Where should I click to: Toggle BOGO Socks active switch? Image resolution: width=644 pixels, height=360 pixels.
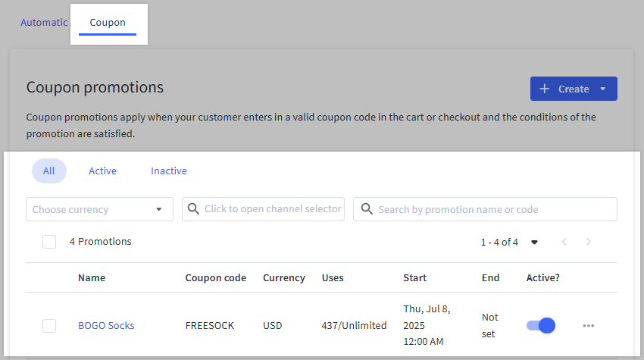(x=541, y=326)
